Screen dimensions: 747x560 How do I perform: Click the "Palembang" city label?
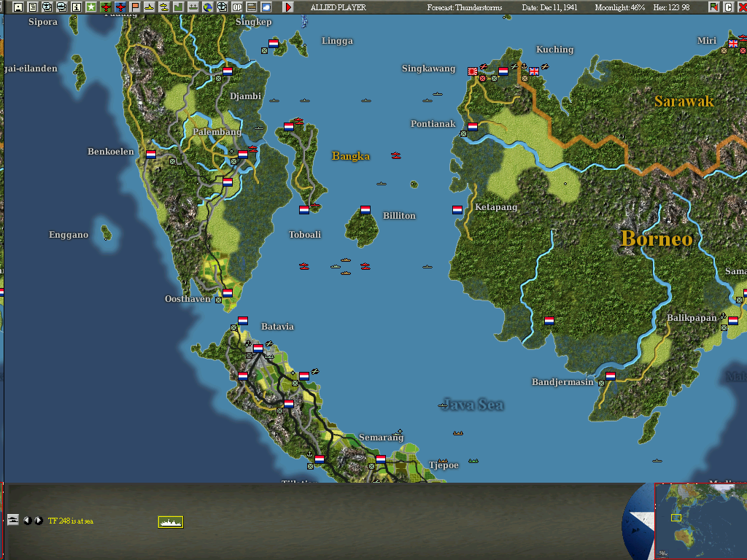[x=217, y=132]
